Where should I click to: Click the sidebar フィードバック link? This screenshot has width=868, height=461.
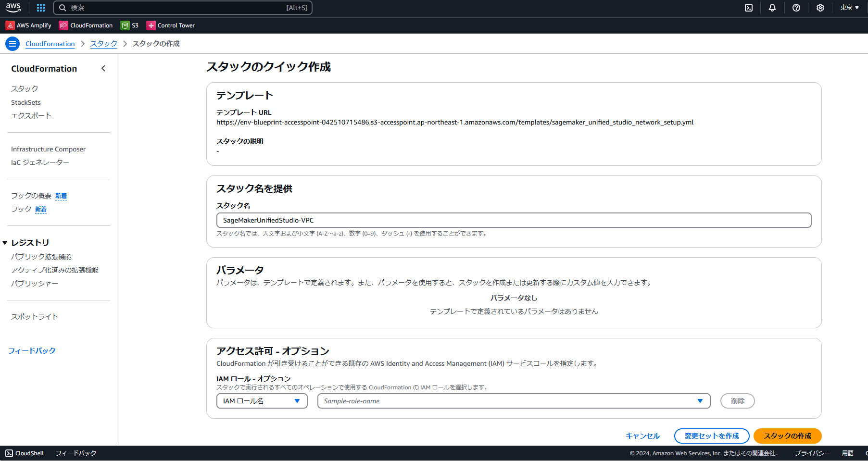[32, 351]
